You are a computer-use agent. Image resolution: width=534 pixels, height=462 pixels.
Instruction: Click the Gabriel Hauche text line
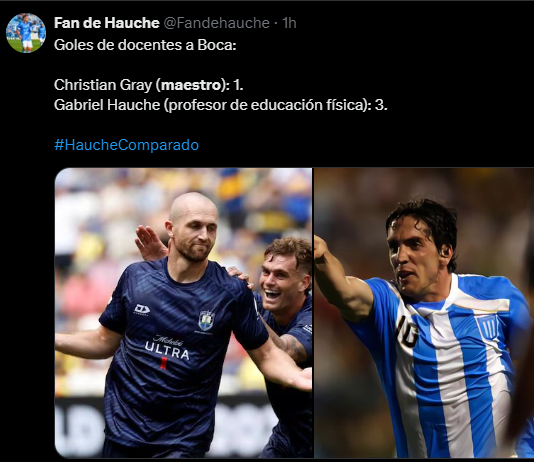tap(221, 105)
